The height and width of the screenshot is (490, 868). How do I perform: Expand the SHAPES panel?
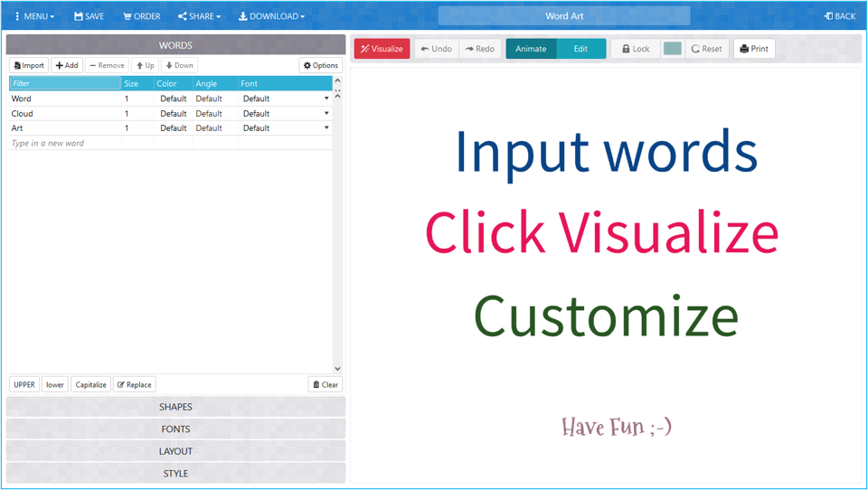[175, 407]
